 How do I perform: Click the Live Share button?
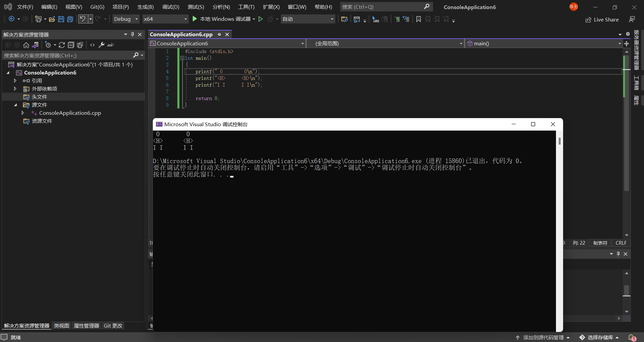click(x=602, y=19)
